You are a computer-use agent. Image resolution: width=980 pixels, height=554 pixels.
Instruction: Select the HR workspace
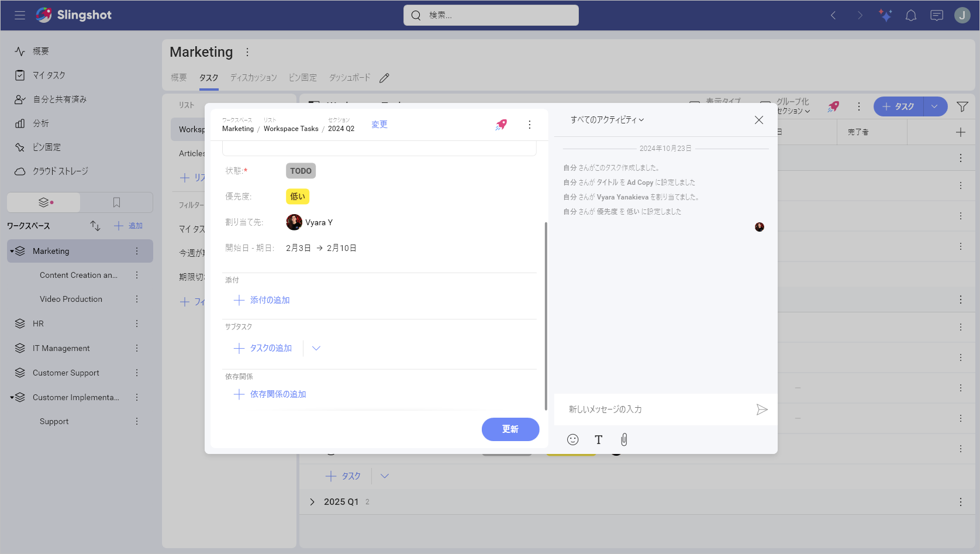(38, 324)
